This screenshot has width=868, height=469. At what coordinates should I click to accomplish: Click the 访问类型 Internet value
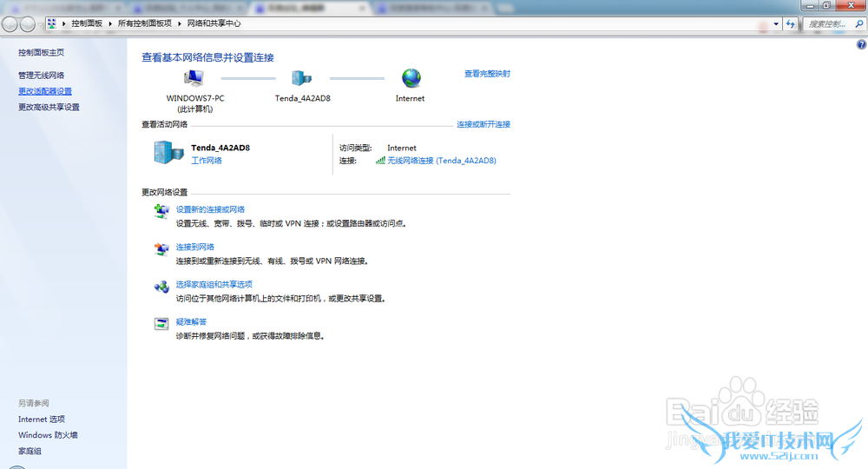click(x=402, y=148)
